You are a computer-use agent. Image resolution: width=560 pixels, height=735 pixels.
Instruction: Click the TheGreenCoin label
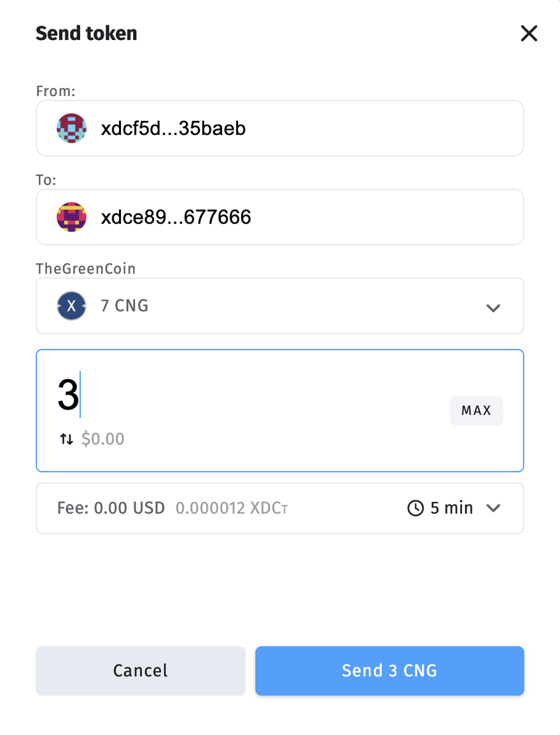tap(86, 269)
